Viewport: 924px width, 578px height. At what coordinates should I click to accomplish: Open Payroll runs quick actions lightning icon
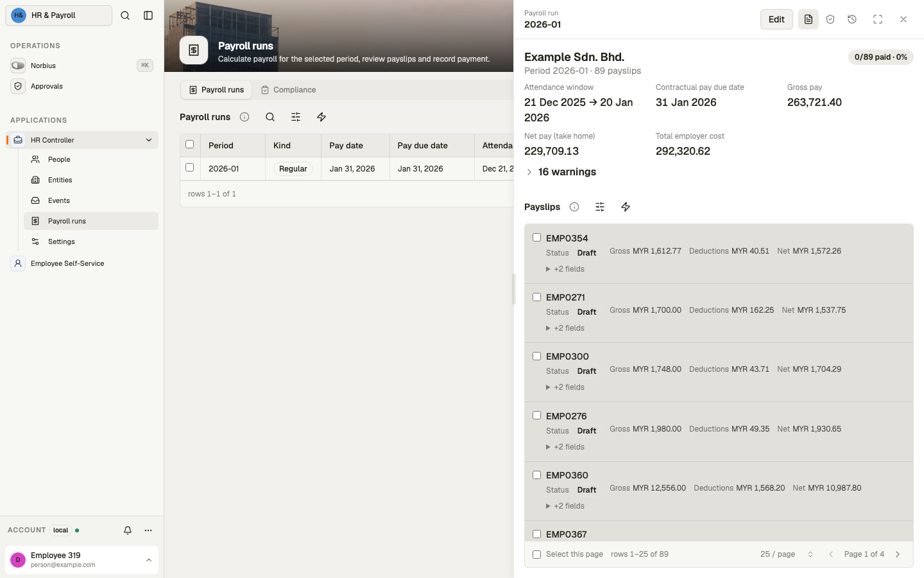(x=321, y=117)
